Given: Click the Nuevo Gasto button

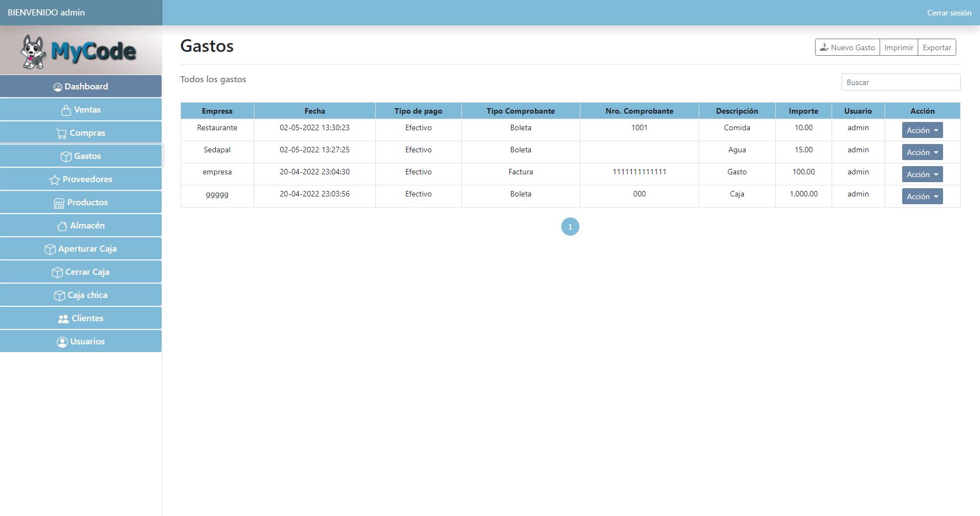Looking at the screenshot, I should click(x=847, y=47).
